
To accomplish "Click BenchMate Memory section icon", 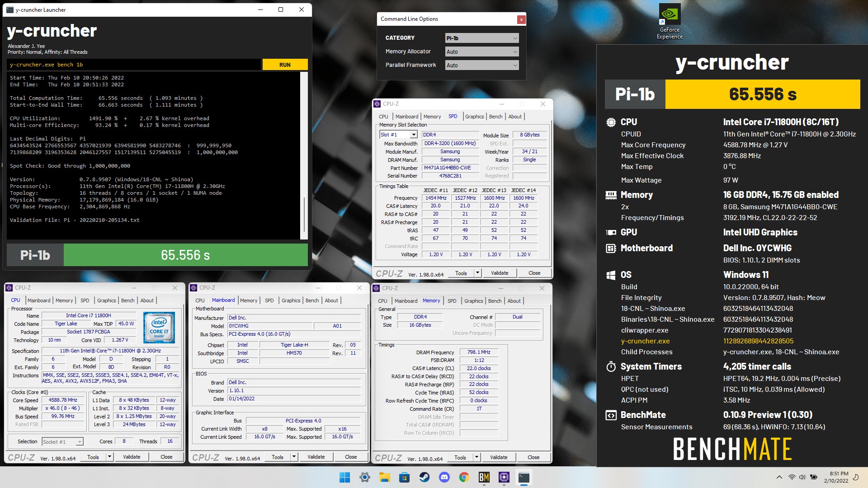I will click(611, 195).
